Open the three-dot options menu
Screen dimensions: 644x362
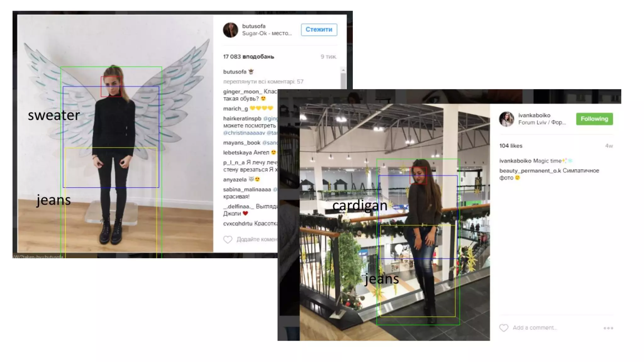tap(608, 328)
